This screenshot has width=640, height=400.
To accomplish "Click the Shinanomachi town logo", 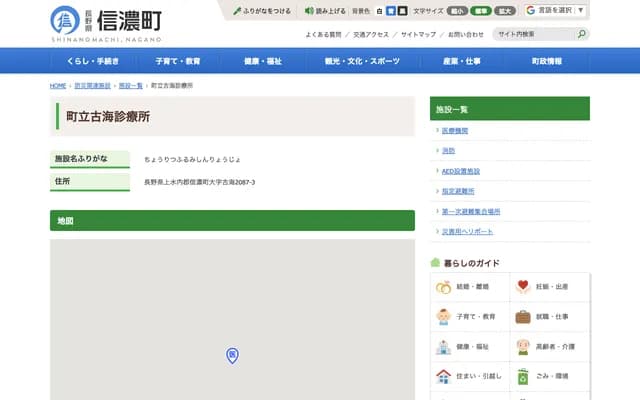I will click(105, 22).
